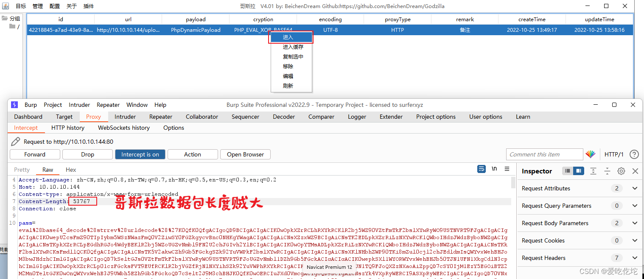The width and height of the screenshot is (644, 279).
Task: Open the 插件 menu in Godzilla
Action: [x=89, y=6]
